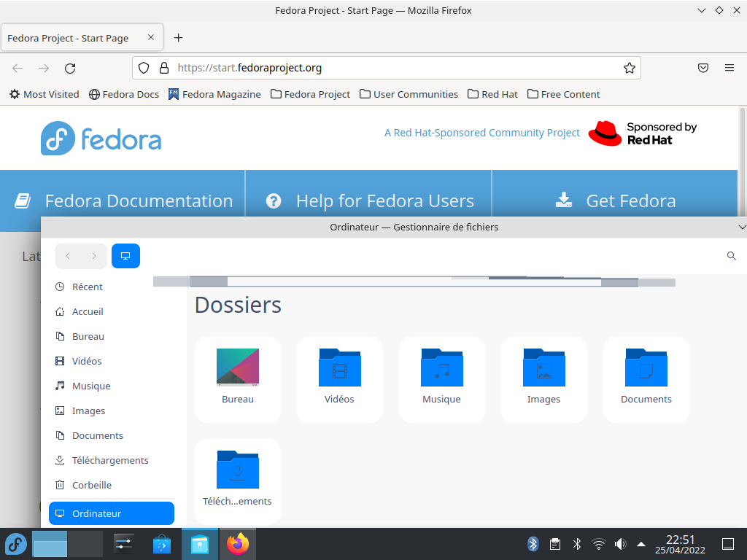This screenshot has width=747, height=560.
Task: Switch to Firefox in the taskbar
Action: click(x=237, y=544)
